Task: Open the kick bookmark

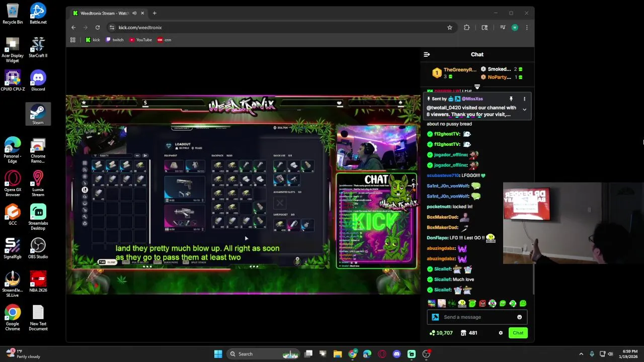Action: coord(93,40)
